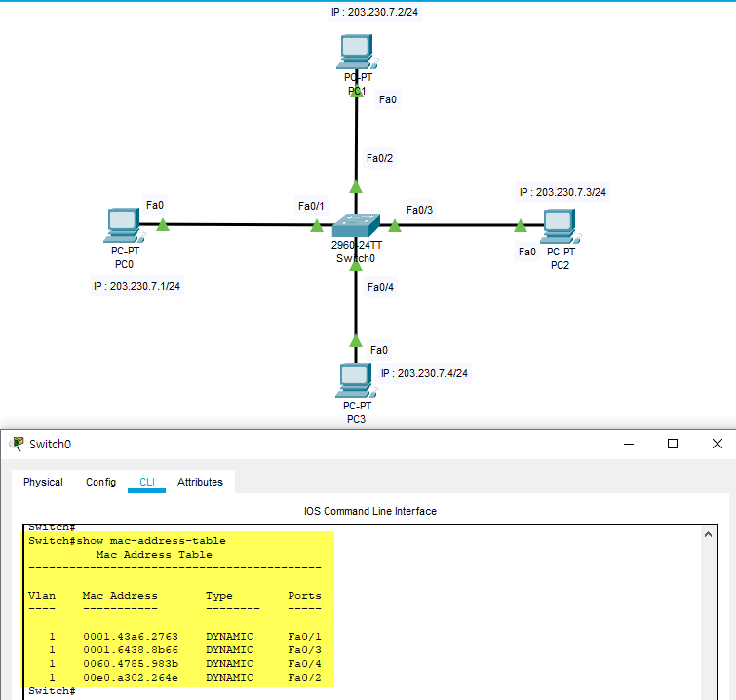Screen dimensions: 736x700
Task: Click MAC address 0001.6438.8b66
Action: tap(131, 649)
